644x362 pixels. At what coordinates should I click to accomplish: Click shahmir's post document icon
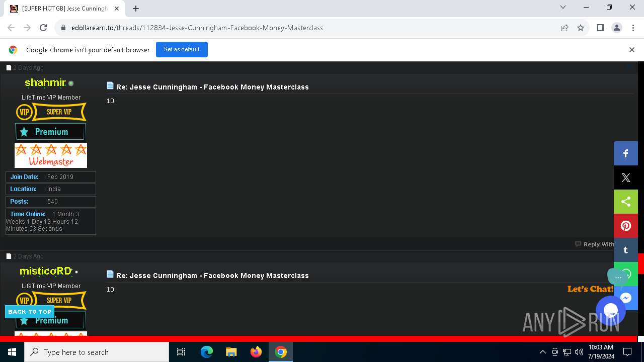(x=110, y=86)
